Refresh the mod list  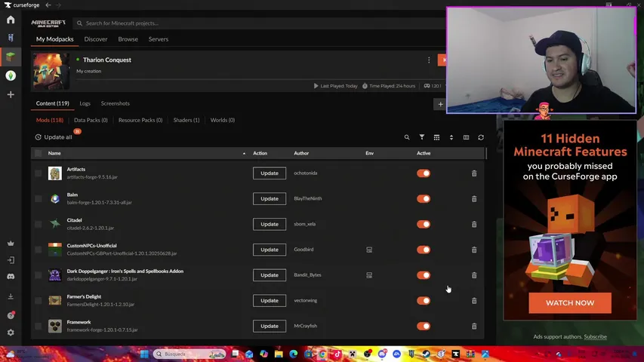481,137
